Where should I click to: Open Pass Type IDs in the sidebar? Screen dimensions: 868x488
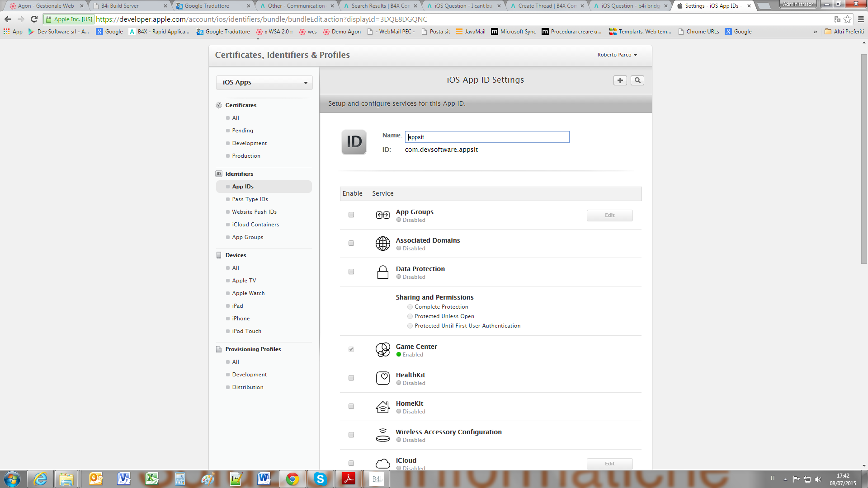pyautogui.click(x=250, y=199)
